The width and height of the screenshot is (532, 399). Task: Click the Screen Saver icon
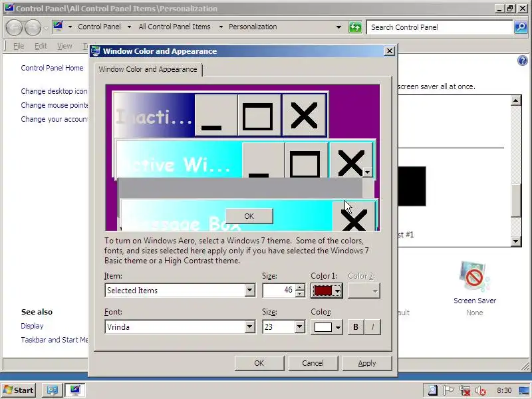coord(475,275)
